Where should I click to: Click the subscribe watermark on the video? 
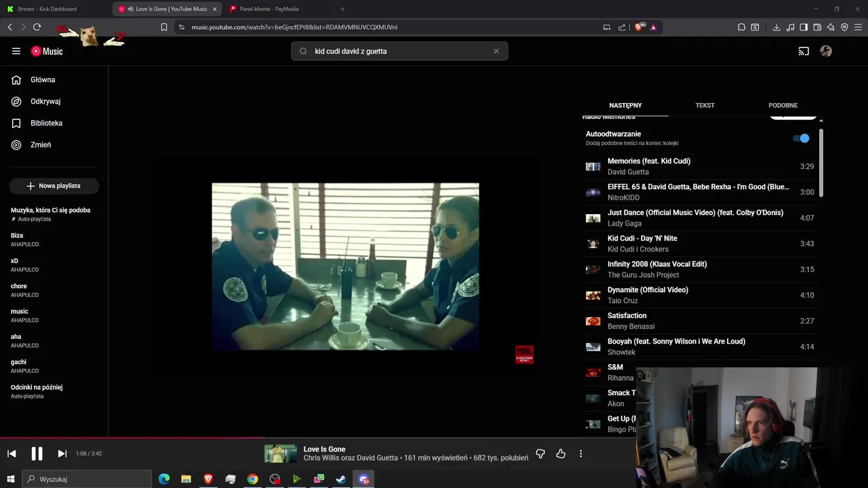524,354
